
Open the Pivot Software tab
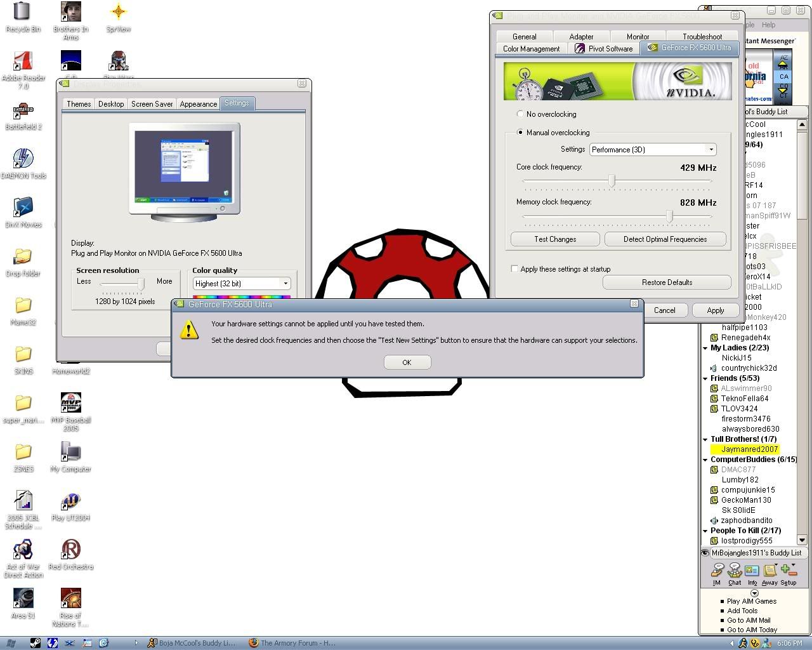pyautogui.click(x=604, y=49)
